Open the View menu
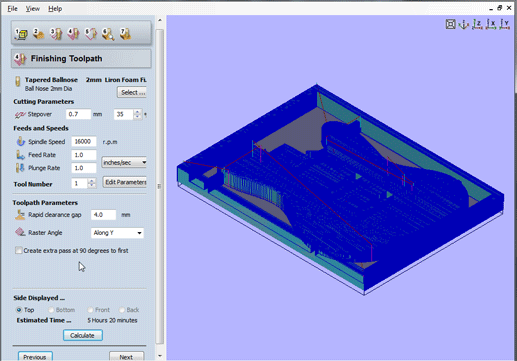 tap(33, 9)
